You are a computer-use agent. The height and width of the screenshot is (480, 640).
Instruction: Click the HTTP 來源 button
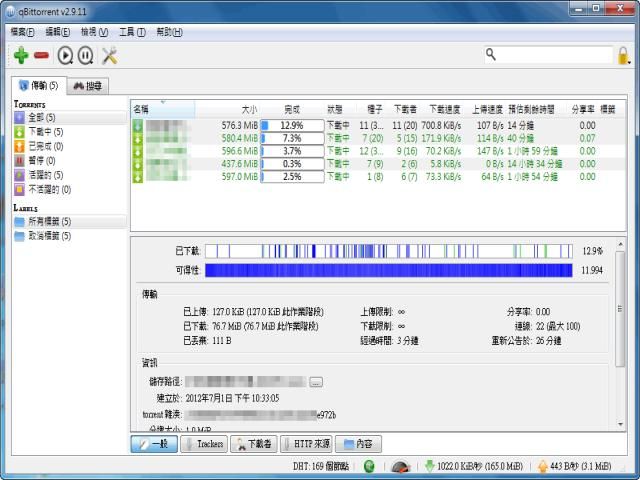(307, 443)
